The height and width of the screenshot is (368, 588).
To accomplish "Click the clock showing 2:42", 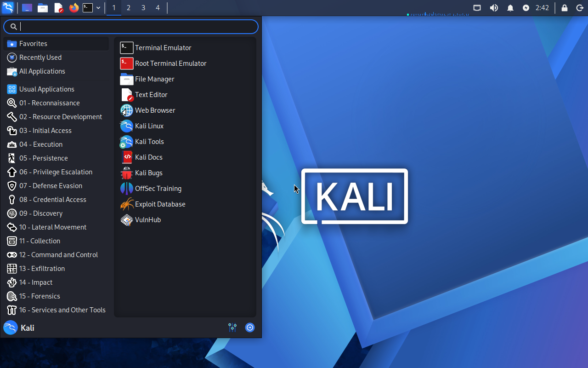I will pos(542,8).
